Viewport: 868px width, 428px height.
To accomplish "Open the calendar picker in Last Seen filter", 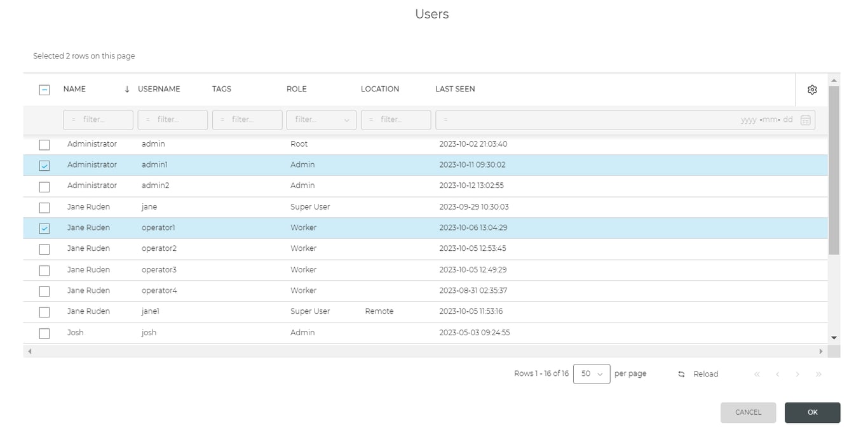I will tap(805, 119).
